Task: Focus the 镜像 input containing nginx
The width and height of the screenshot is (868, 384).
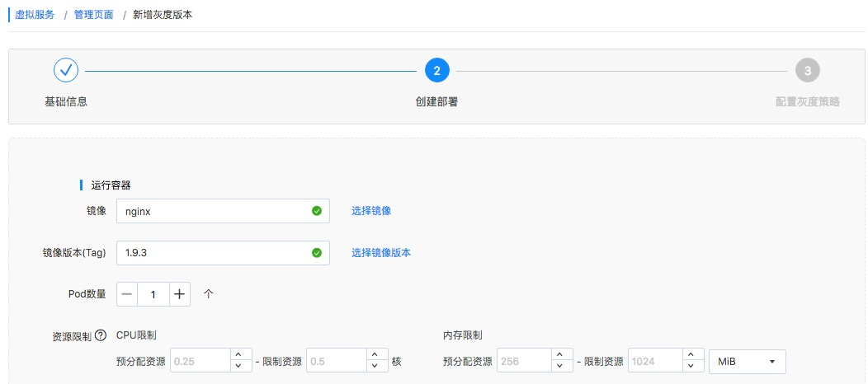Action: [x=223, y=211]
